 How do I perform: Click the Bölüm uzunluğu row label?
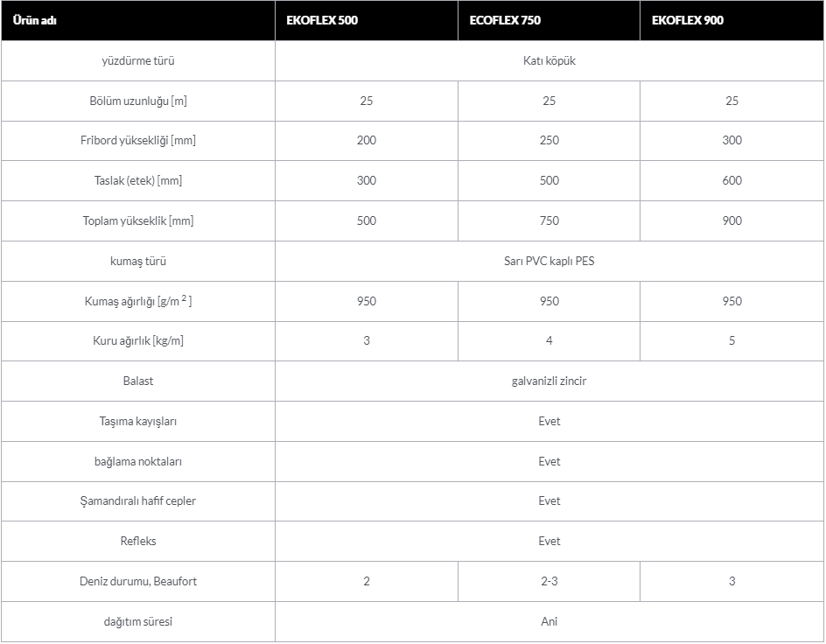coord(138,101)
